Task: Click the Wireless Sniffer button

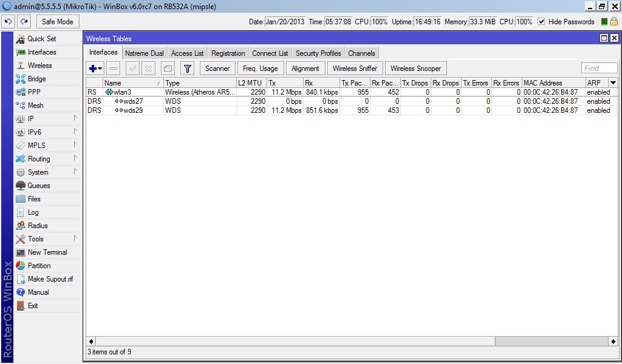Action: pyautogui.click(x=355, y=69)
